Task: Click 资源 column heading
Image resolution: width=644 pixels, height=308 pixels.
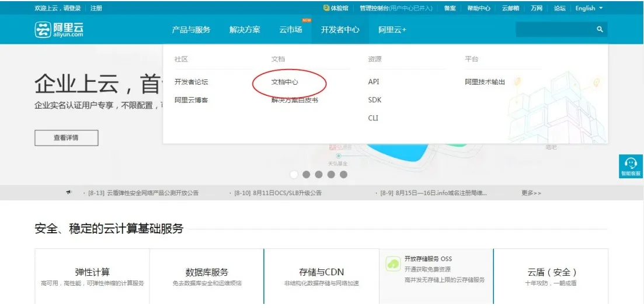Action: [x=375, y=59]
